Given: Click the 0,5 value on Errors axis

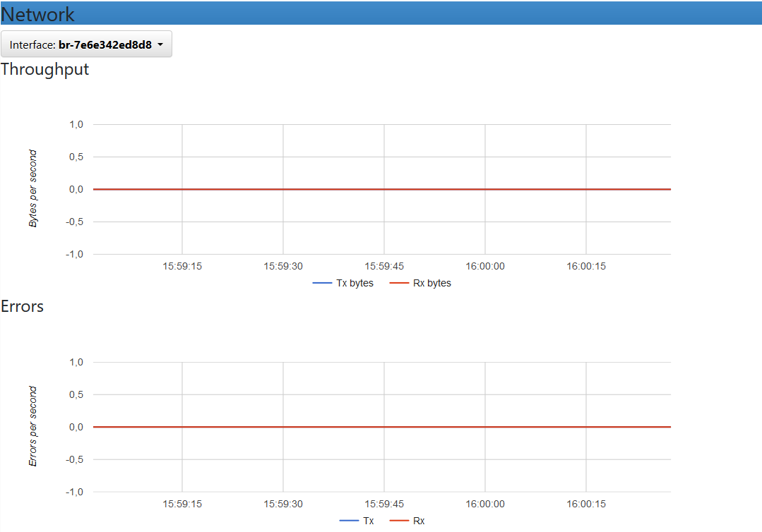Looking at the screenshot, I should coord(76,394).
